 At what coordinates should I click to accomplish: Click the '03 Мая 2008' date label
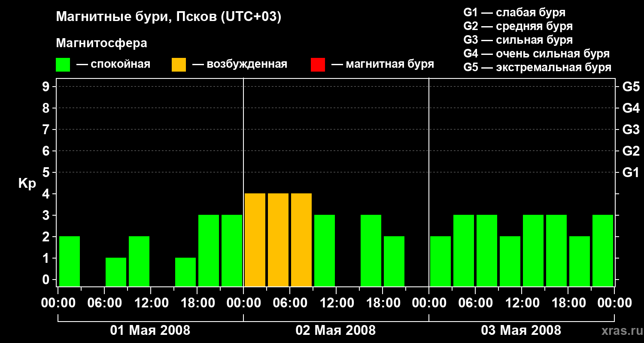click(x=521, y=331)
